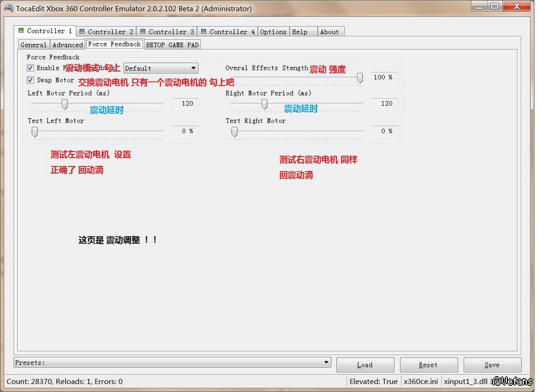Click the green status icon on Controller 1 tab
This screenshot has width=539, height=392.
pyautogui.click(x=21, y=31)
